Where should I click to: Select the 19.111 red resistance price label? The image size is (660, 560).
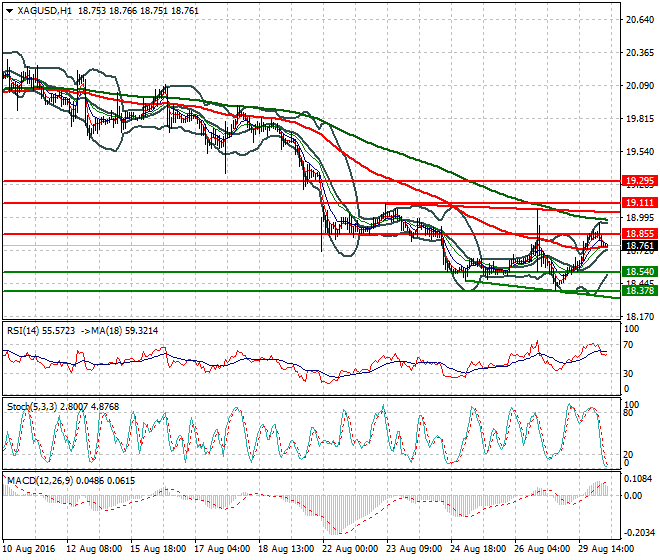click(640, 203)
